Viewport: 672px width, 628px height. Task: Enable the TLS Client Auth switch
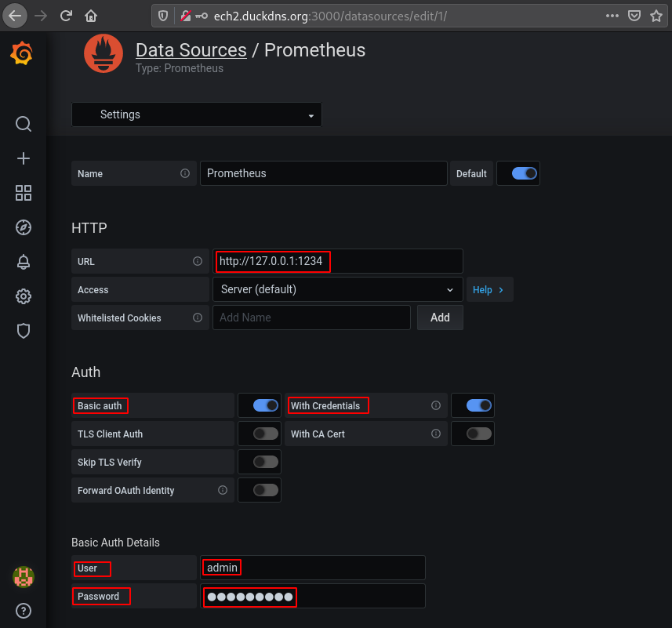[x=265, y=434]
